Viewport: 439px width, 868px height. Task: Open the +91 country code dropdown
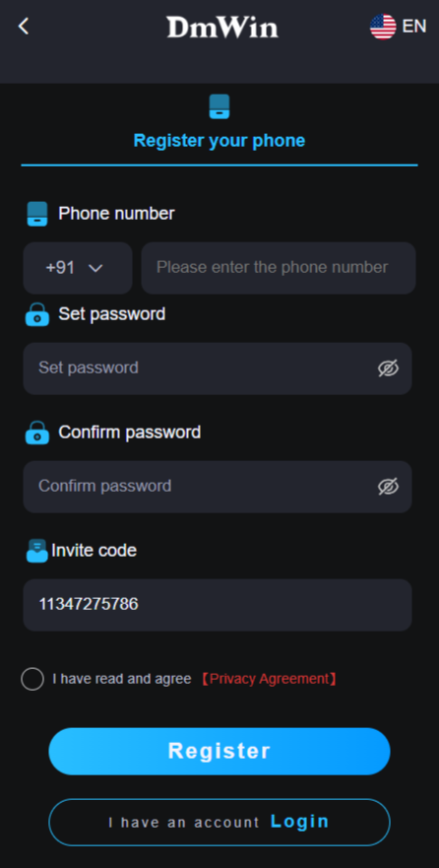(78, 268)
